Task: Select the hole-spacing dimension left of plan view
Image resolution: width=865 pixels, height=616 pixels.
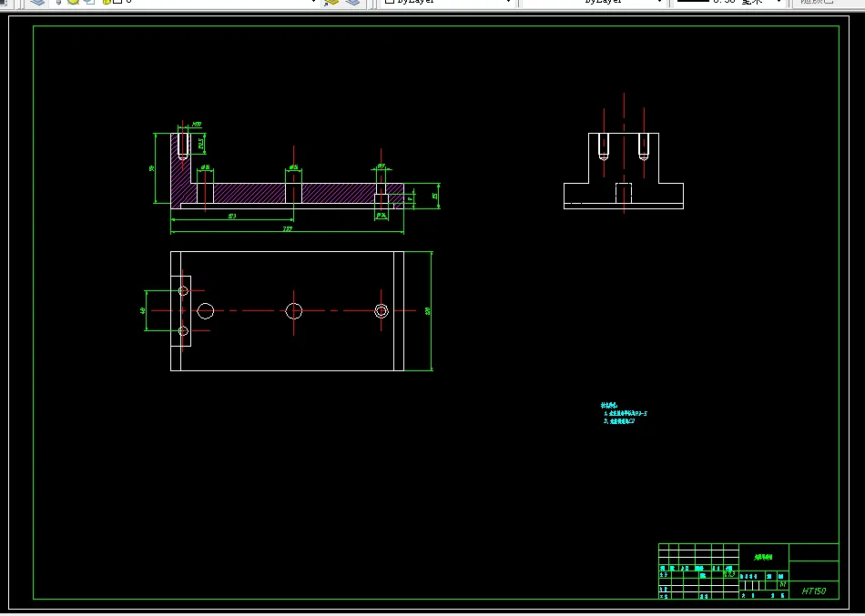Action: click(143, 311)
